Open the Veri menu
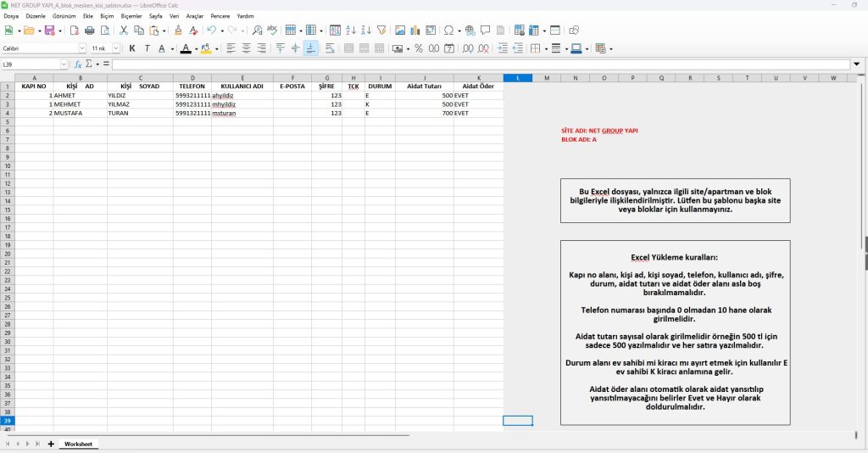The width and height of the screenshot is (868, 453). [x=175, y=16]
